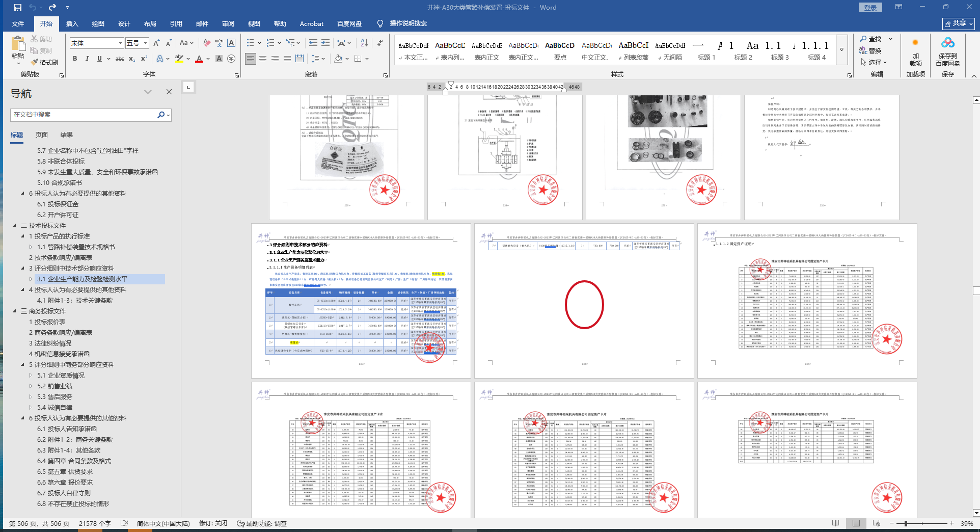Toggle Bold formatting

pos(75,59)
